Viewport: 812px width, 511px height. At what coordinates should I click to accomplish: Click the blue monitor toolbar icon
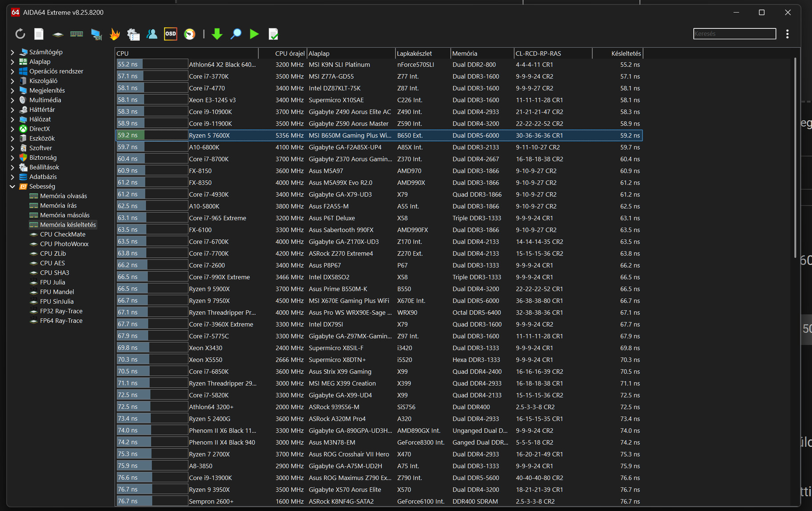coord(96,34)
